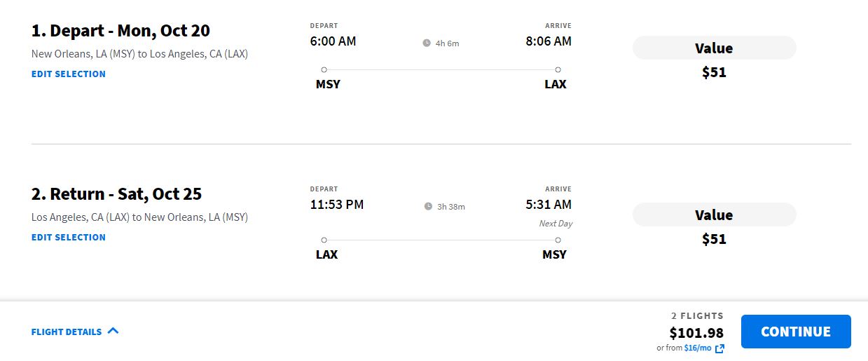Click the Continue button
Viewport: 868px width, 361px height.
(796, 332)
